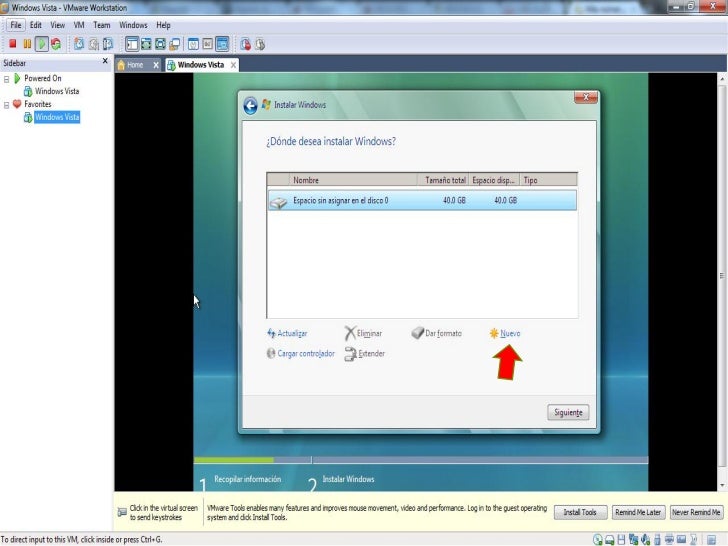Click the Espacio disp... column header
The width and height of the screenshot is (728, 546).
[x=494, y=180]
